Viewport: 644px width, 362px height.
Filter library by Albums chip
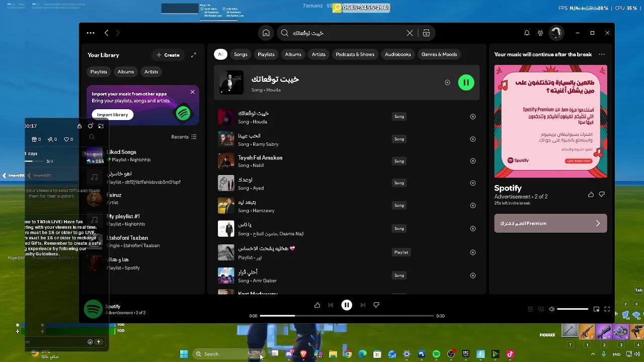click(x=126, y=72)
